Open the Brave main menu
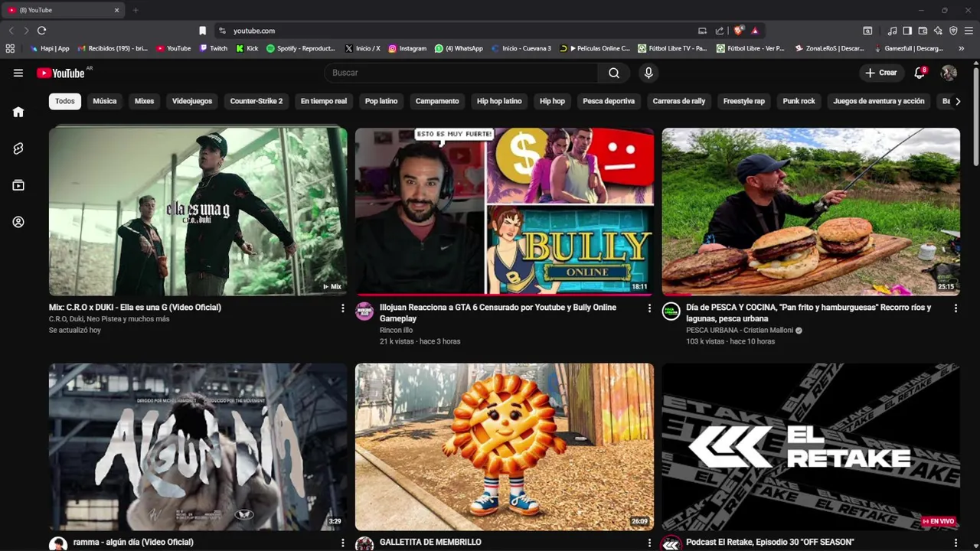Screen dimensions: 980x551 969,31
